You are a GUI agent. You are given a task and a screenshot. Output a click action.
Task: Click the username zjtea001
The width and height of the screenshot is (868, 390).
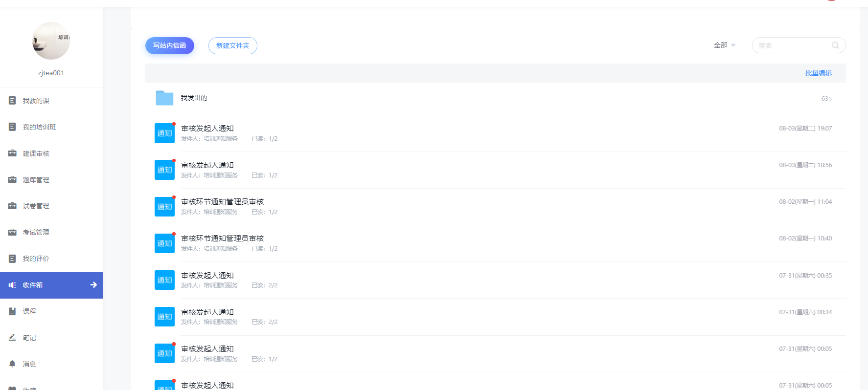(x=51, y=73)
